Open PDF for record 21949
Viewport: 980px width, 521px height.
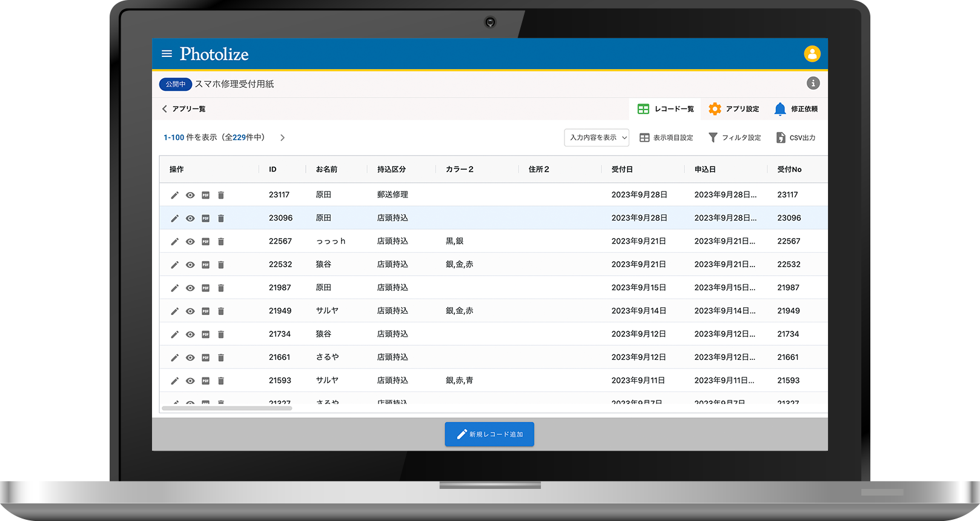pos(206,311)
